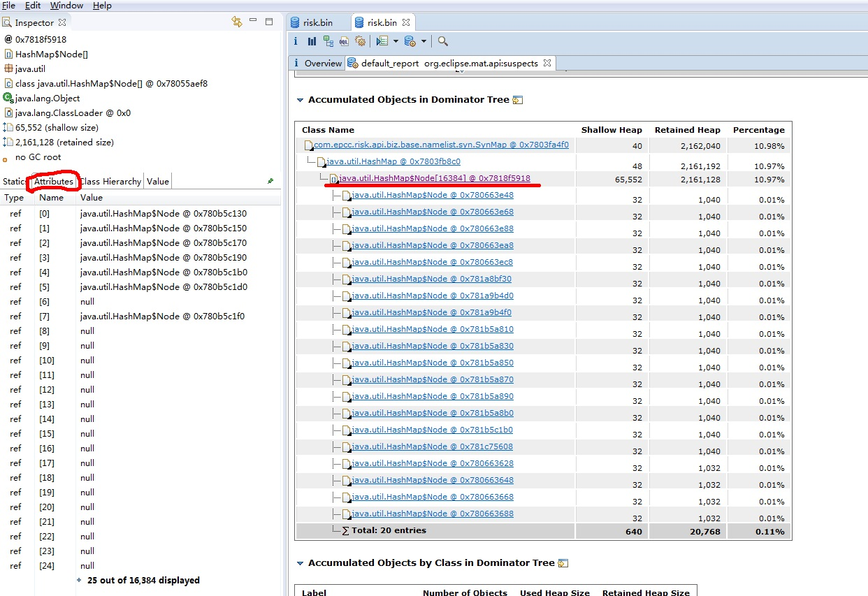The height and width of the screenshot is (596, 868).
Task: Maximize the Inspector panel
Action: coord(269,22)
